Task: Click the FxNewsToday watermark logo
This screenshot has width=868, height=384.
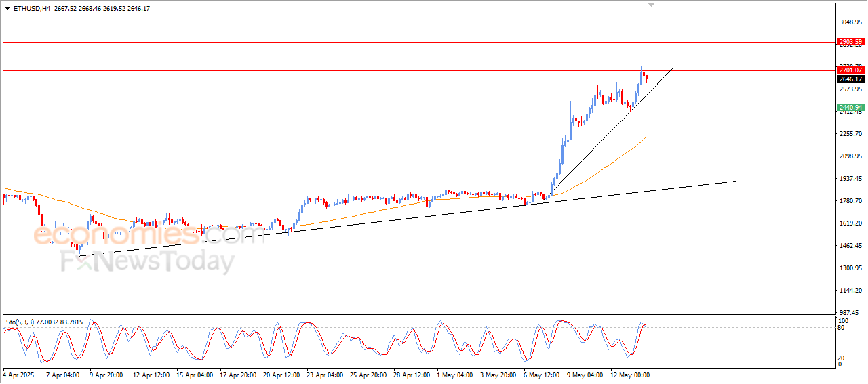Action: pos(148,261)
